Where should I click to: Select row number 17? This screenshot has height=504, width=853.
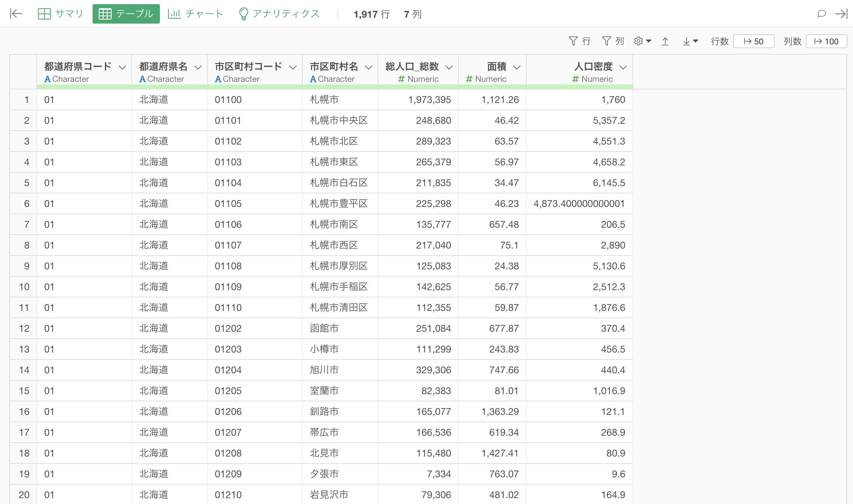(x=24, y=432)
